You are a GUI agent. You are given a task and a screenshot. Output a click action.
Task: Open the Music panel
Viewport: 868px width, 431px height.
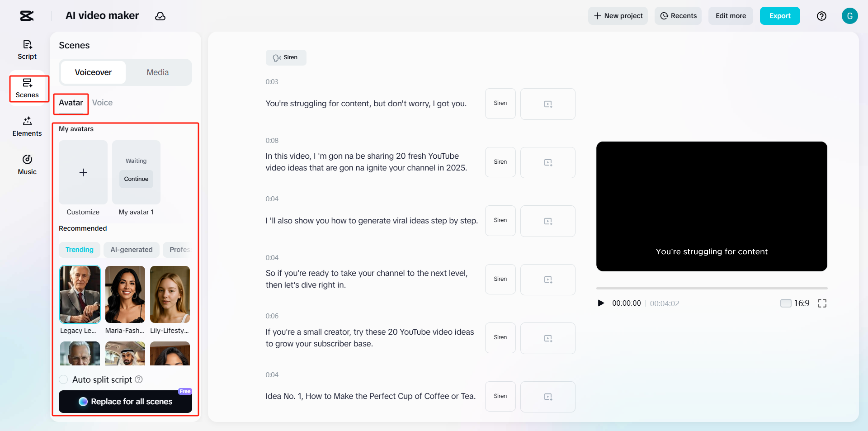click(x=27, y=165)
